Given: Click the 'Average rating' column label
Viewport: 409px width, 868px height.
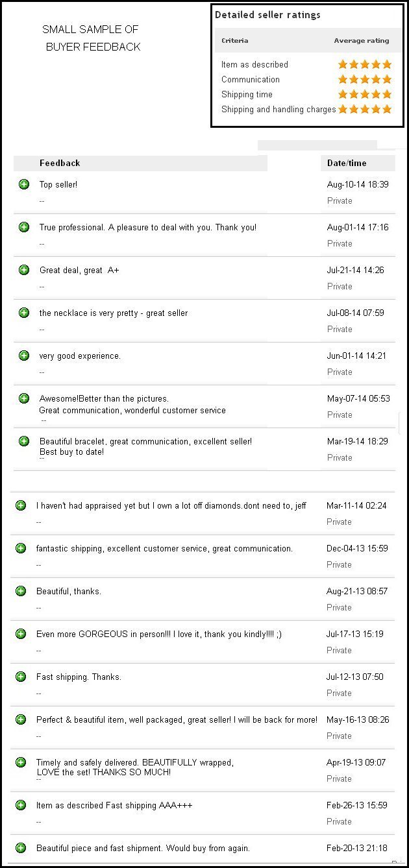Looking at the screenshot, I should coord(362,40).
